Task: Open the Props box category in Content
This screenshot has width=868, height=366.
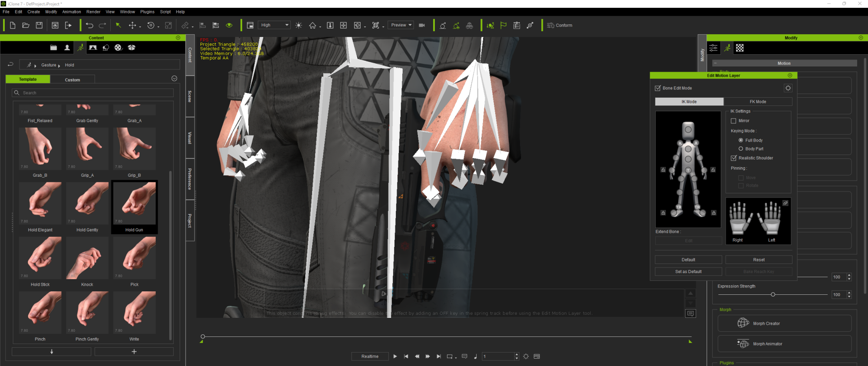Action: [x=132, y=47]
